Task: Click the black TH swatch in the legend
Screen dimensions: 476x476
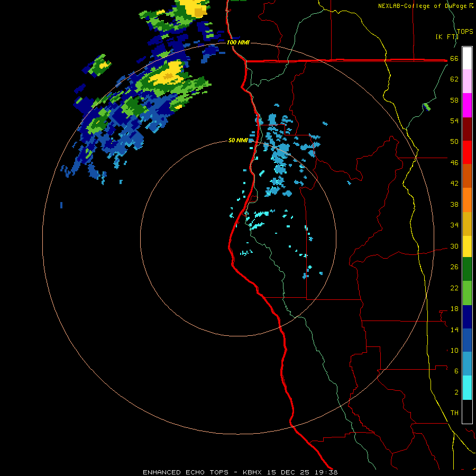Action: [x=467, y=411]
